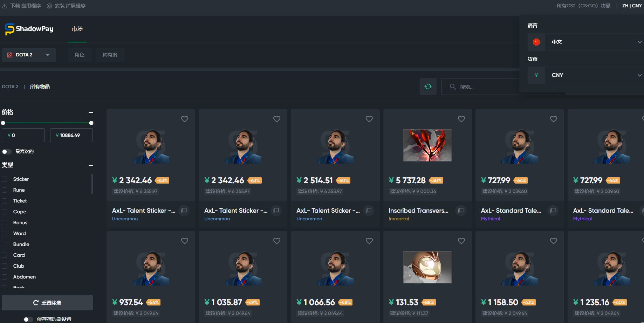The height and width of the screenshot is (323, 644).
Task: Click copy icon on ¥2 514.51 sticker card
Action: click(369, 211)
